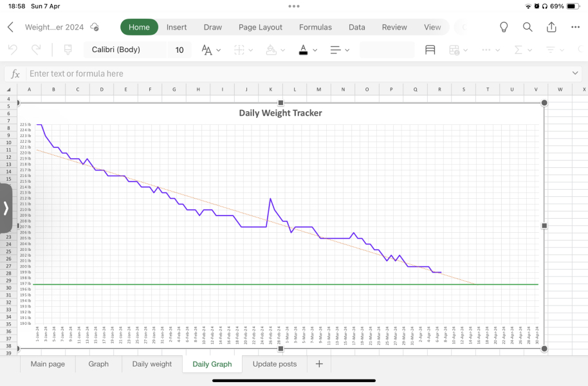Open the search magnifier
The image size is (588, 386).
pyautogui.click(x=528, y=27)
